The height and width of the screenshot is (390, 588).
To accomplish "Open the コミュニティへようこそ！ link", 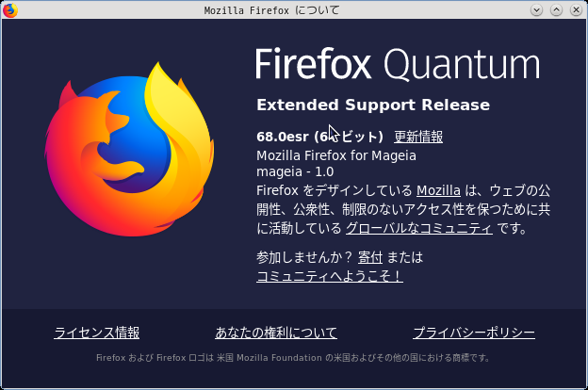I will pyautogui.click(x=330, y=276).
